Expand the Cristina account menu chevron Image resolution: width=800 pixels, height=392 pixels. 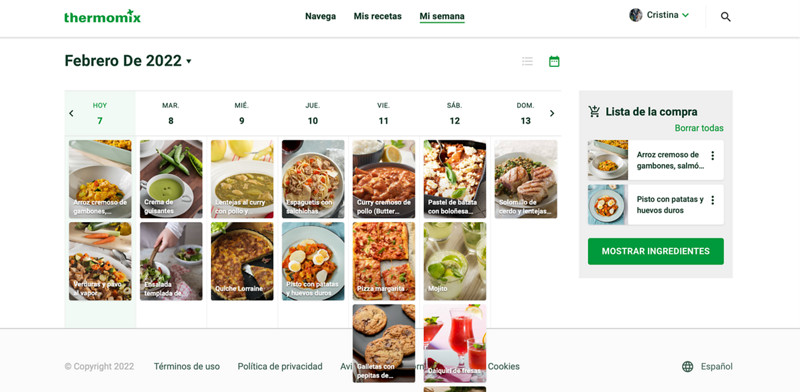685,15
